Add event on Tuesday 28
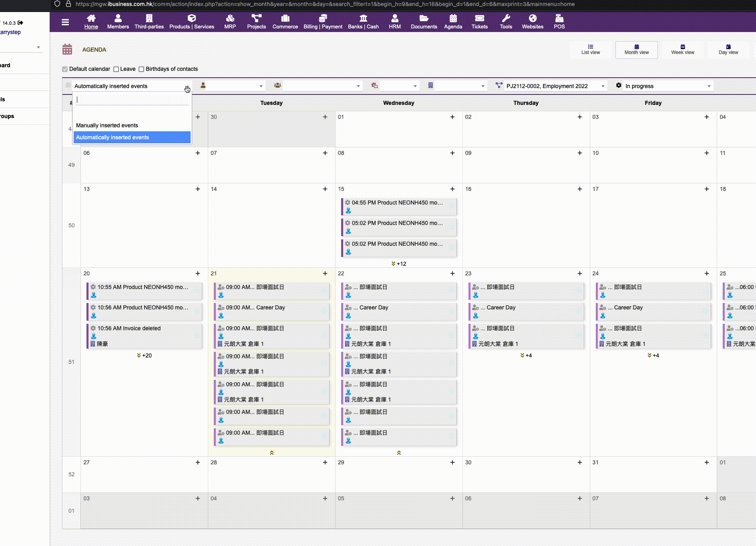Viewport: 756px width, 546px height. [325, 462]
